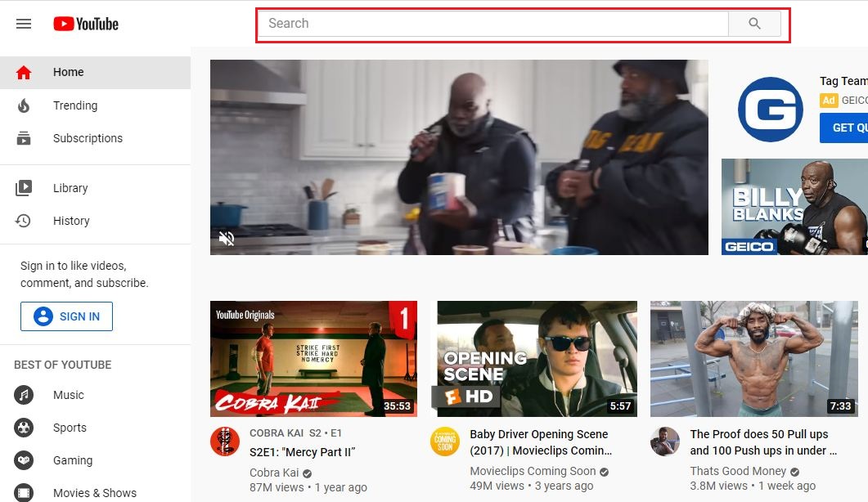Image resolution: width=868 pixels, height=502 pixels.
Task: Open the Movieclips Coming Soon avatar
Action: (445, 441)
